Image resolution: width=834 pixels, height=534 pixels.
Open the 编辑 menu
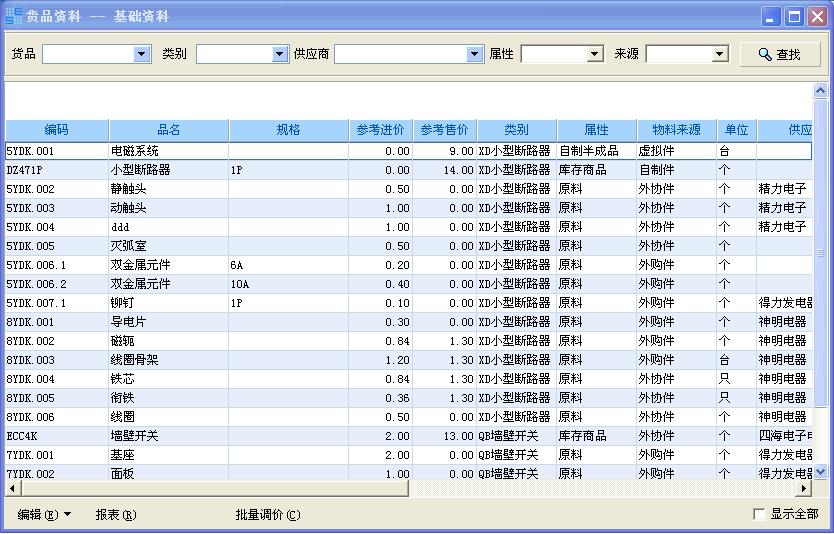(44, 515)
